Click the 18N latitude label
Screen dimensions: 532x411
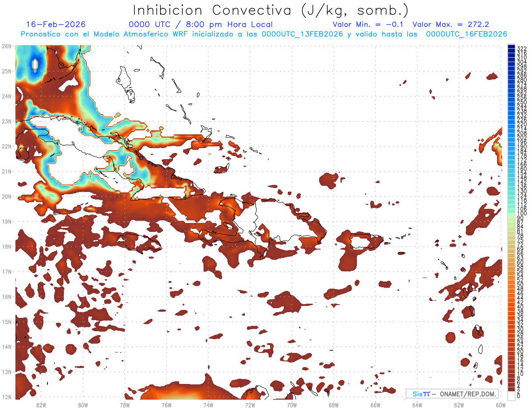point(6,247)
